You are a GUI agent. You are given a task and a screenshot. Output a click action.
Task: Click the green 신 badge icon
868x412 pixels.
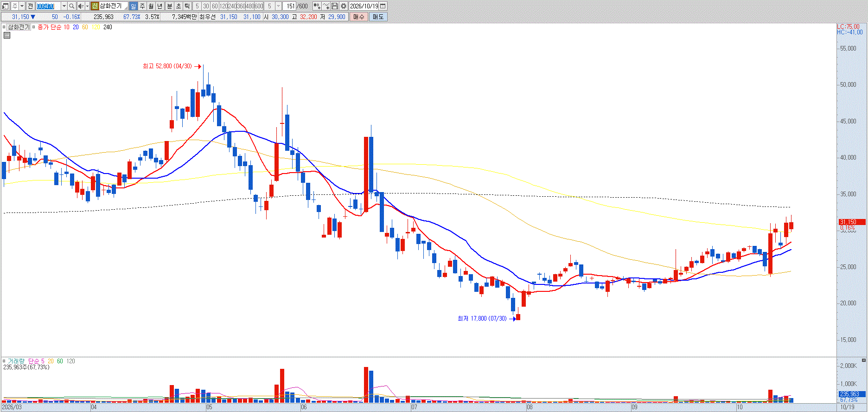click(95, 6)
